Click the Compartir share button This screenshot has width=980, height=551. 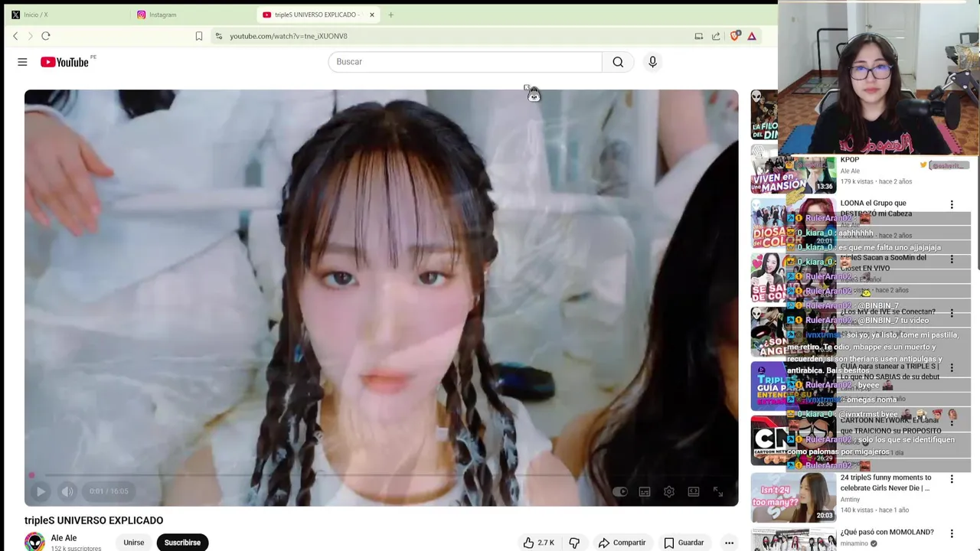pos(622,543)
